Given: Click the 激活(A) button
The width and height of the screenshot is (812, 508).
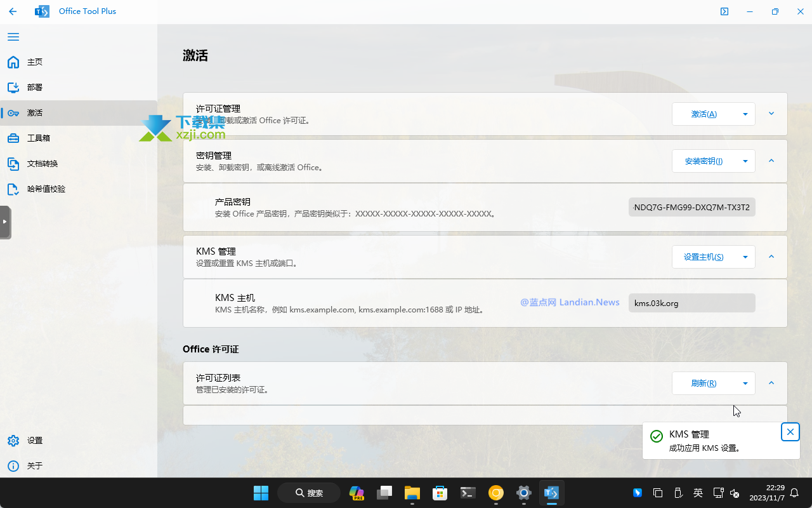Looking at the screenshot, I should [x=704, y=114].
